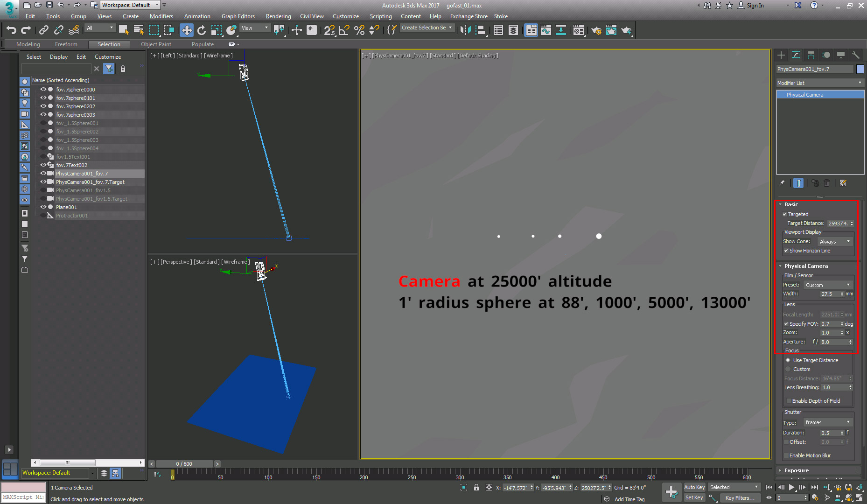
Task: Click the time slider showing 0 / 600
Action: 184,464
